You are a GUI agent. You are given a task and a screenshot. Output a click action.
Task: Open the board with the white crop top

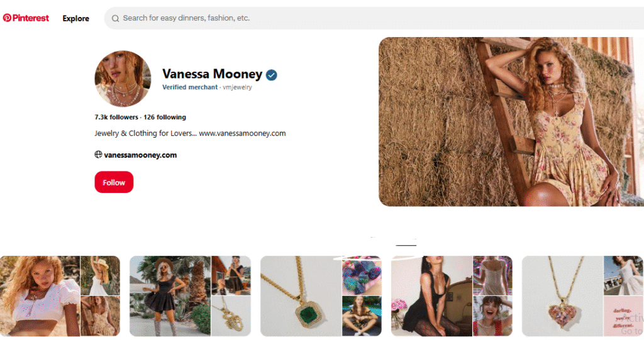(60, 296)
